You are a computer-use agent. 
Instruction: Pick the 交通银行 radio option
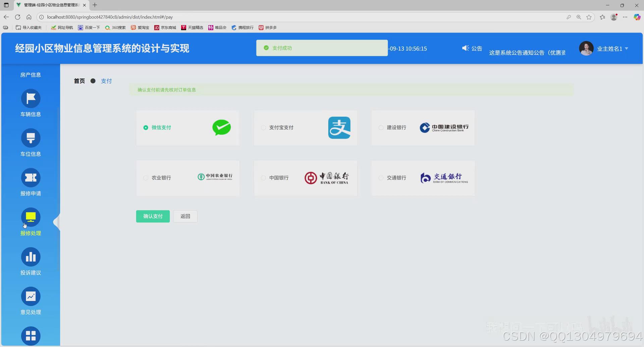coord(381,178)
